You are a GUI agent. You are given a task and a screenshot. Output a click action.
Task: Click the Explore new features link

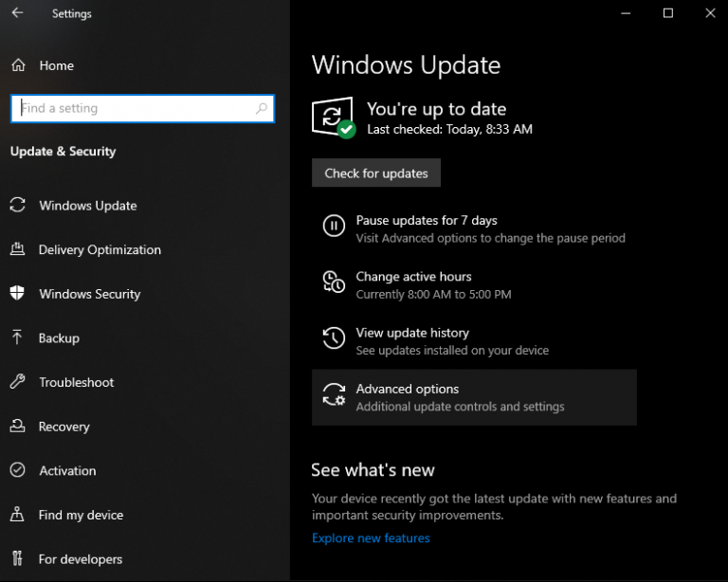pyautogui.click(x=371, y=537)
